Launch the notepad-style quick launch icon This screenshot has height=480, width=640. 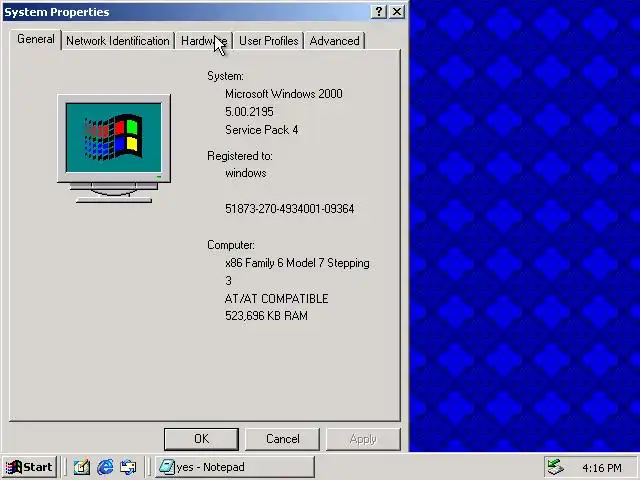pos(82,467)
